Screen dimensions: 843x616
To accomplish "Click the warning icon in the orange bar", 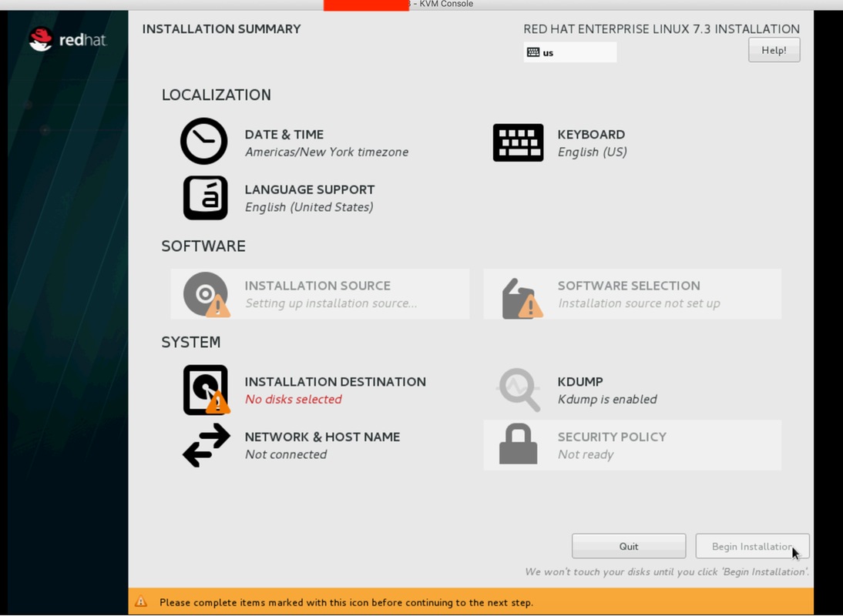I will [x=141, y=601].
